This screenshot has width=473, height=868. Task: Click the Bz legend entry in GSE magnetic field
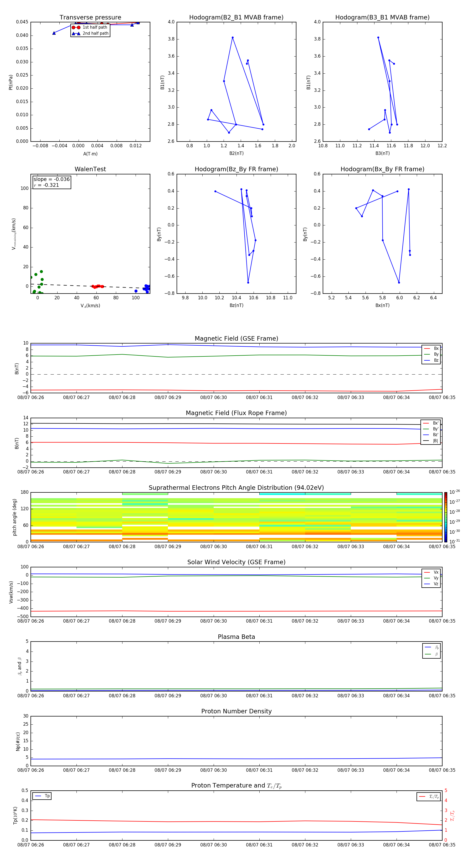431,361
